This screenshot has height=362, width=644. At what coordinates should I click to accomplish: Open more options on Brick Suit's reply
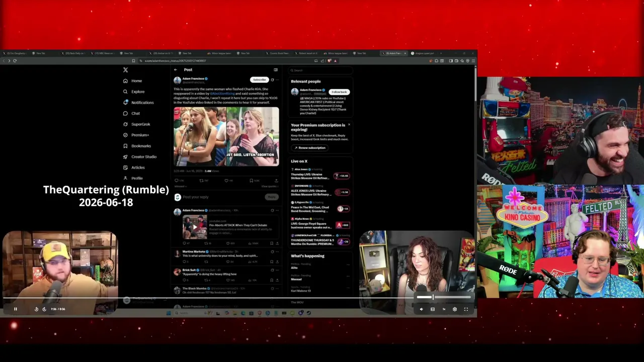(x=277, y=270)
